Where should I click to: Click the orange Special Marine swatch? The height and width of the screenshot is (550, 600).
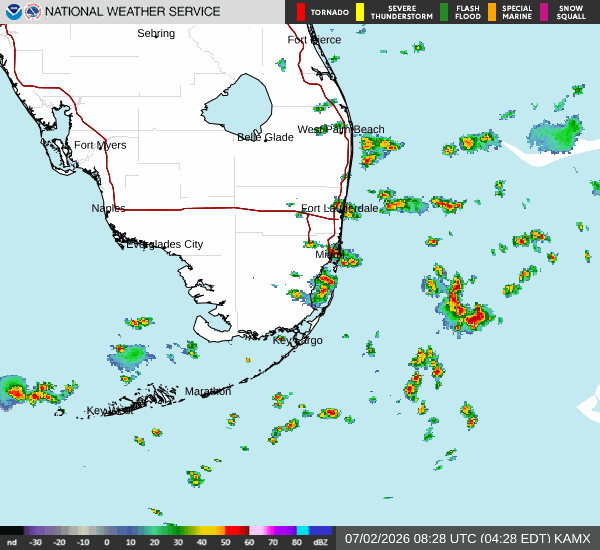tap(492, 12)
